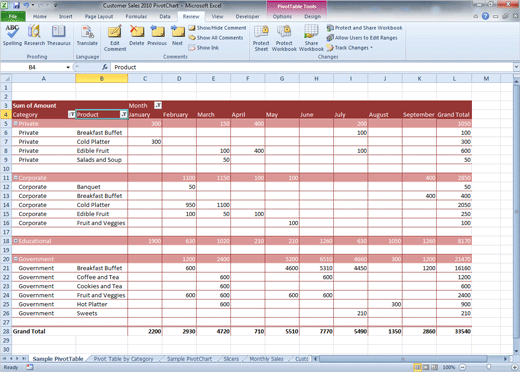Click next sheet navigation arrow
520x372 pixels.
point(17,359)
